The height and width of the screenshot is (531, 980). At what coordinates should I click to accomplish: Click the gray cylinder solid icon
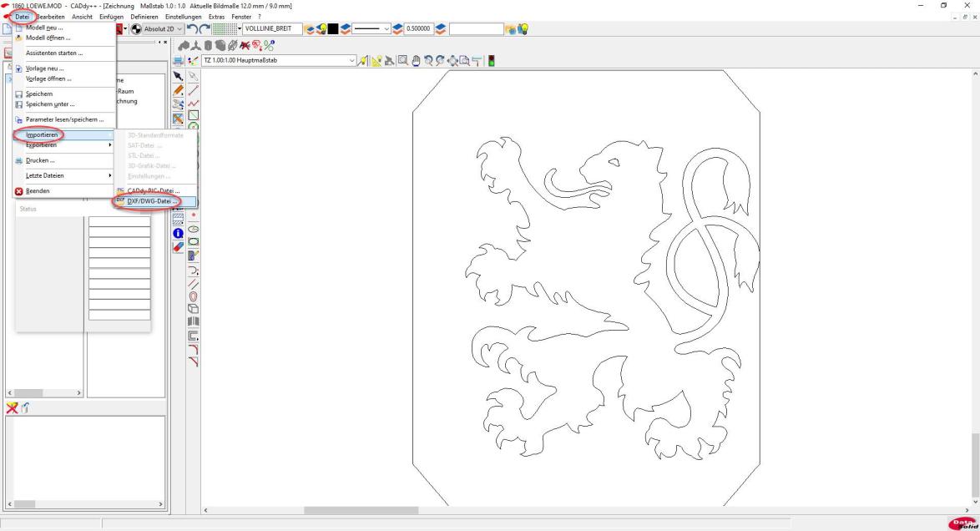208,46
